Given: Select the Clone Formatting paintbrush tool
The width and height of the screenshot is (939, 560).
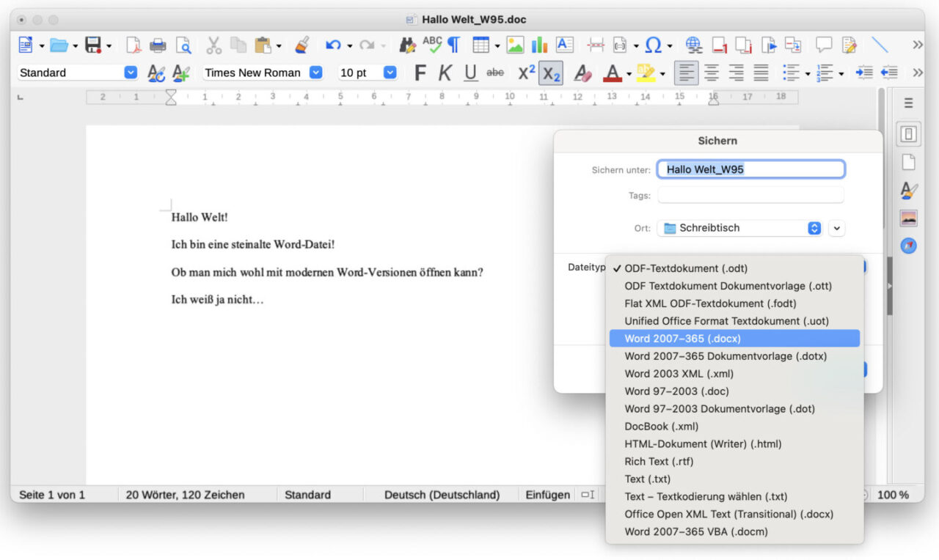Looking at the screenshot, I should [x=304, y=45].
